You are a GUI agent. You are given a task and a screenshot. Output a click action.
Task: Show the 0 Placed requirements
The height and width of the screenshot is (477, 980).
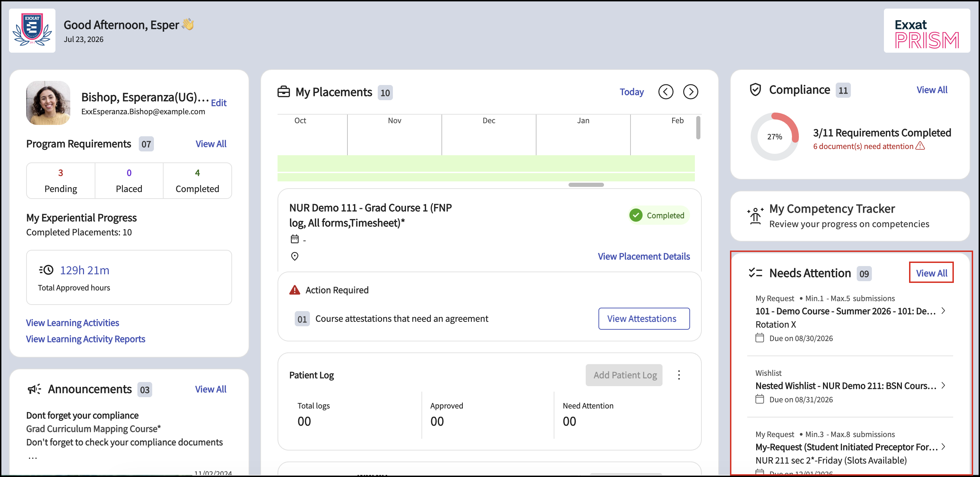[129, 181]
